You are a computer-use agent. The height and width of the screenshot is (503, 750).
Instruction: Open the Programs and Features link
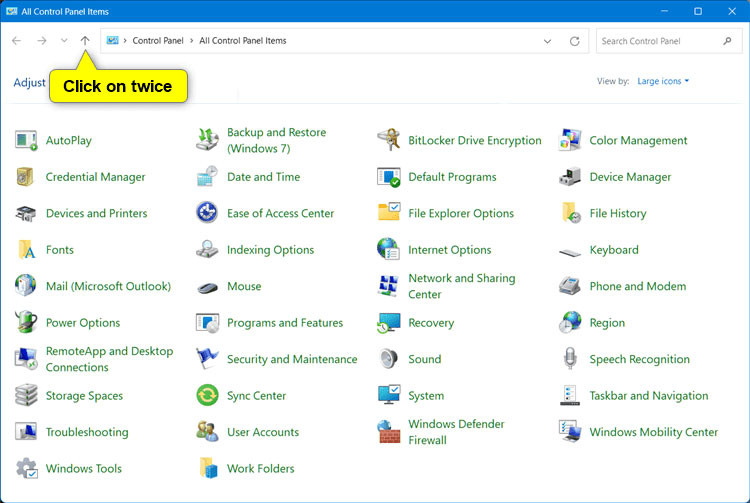(284, 323)
